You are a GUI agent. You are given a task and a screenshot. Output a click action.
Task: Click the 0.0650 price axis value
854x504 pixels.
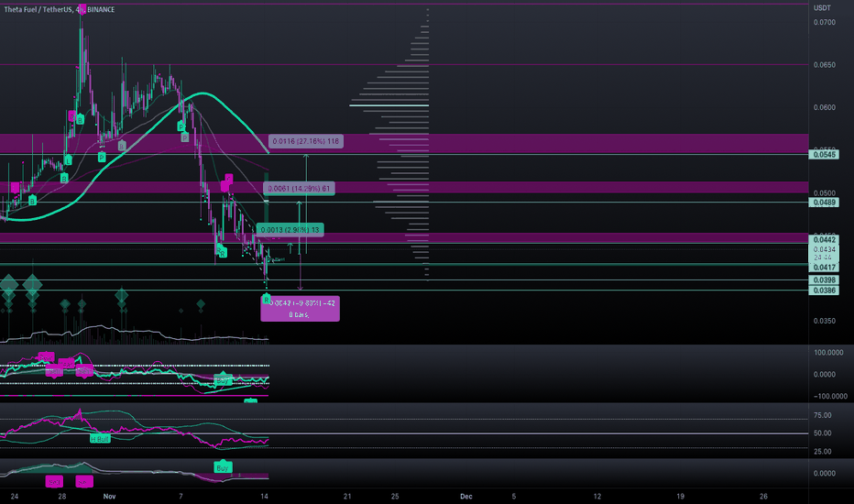(x=825, y=65)
